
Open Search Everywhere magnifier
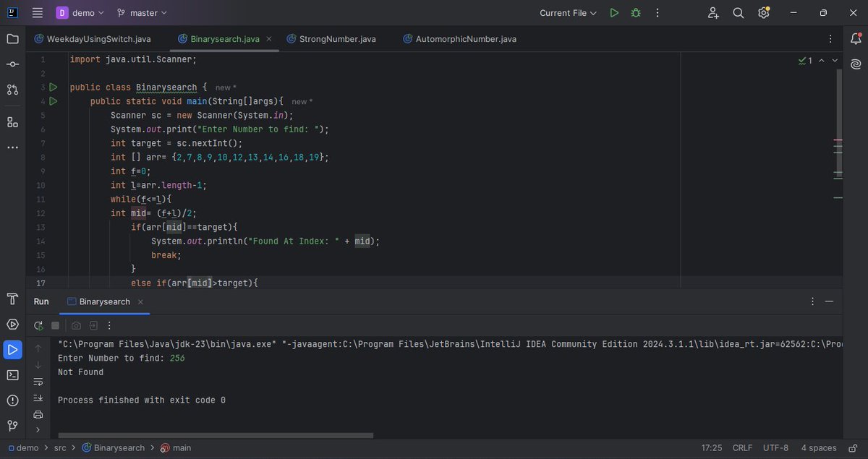(x=739, y=13)
